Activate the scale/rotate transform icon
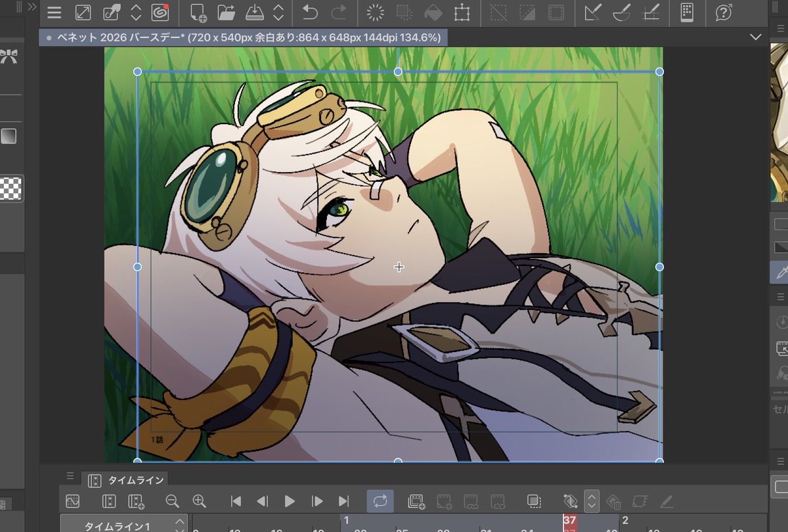Screen dimensions: 788x532 pos(462,12)
